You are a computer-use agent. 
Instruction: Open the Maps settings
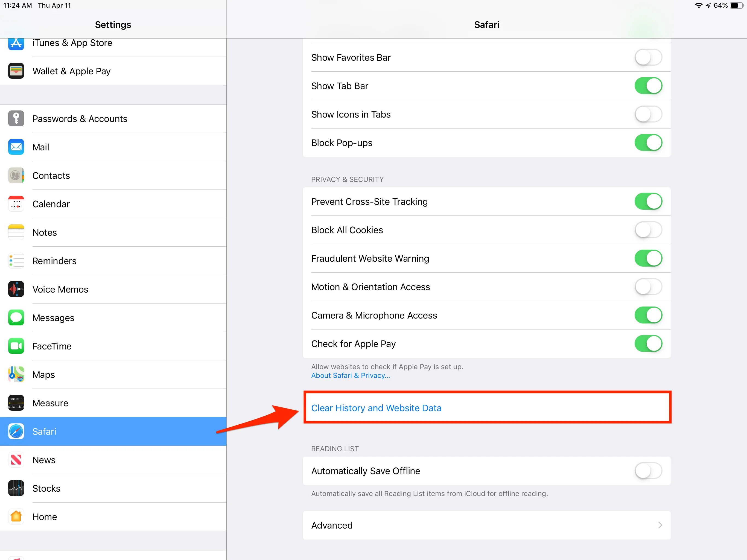[113, 374]
